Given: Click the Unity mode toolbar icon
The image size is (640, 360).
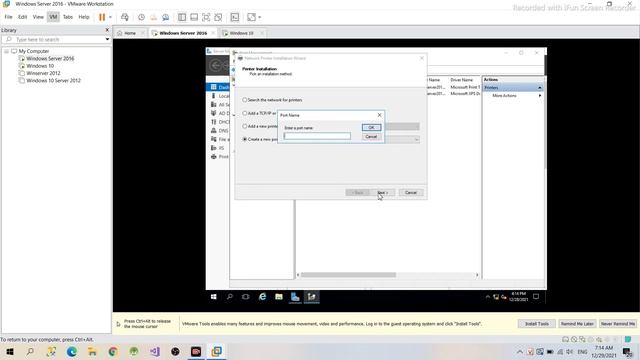Looking at the screenshot, I should 218,17.
